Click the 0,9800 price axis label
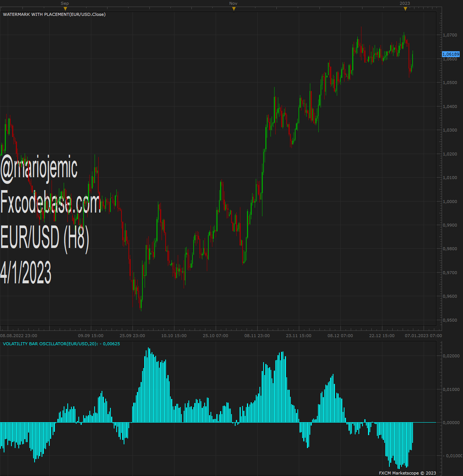 tap(450, 249)
